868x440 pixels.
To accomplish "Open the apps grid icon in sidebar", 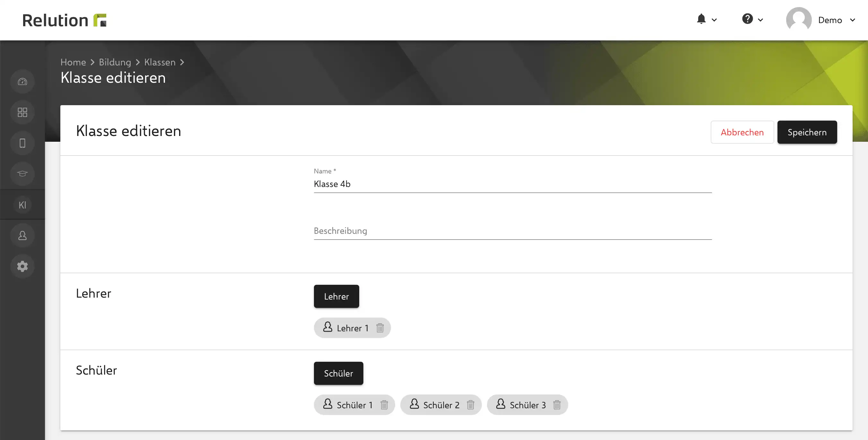I will tap(22, 113).
